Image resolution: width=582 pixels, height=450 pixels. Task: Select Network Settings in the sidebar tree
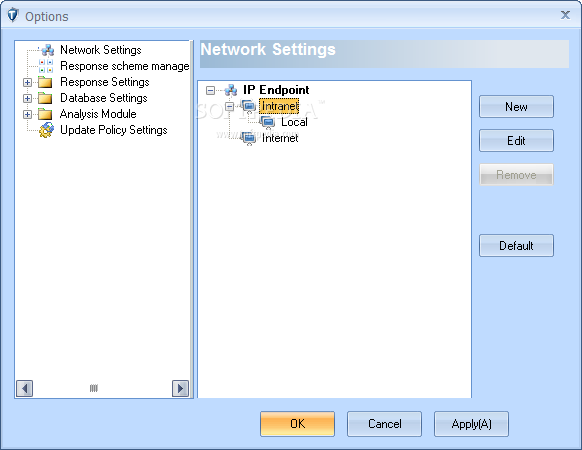click(101, 50)
